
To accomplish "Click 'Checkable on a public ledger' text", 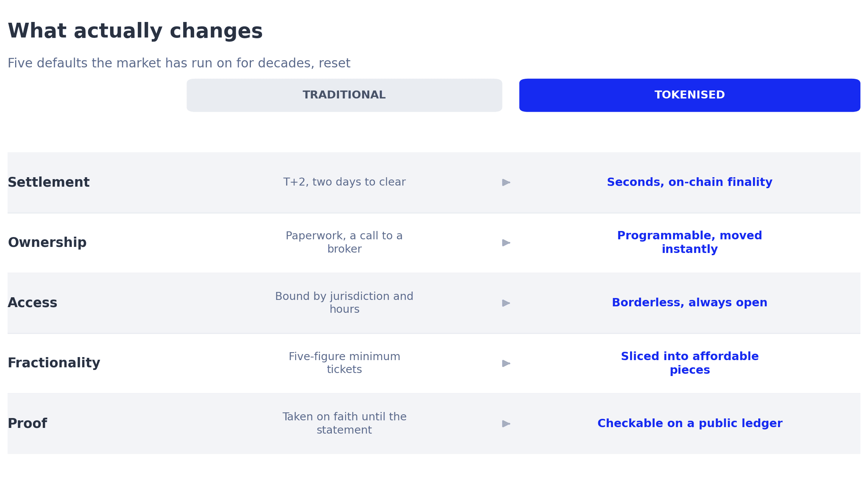I will [x=690, y=423].
